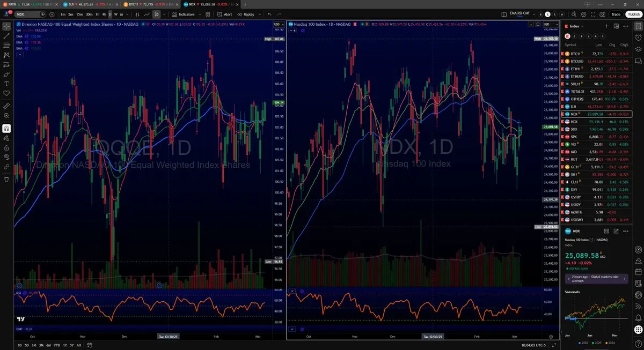The image size is (644, 350).
Task: Enter fullscreen mode icon
Action: pyautogui.click(x=593, y=14)
